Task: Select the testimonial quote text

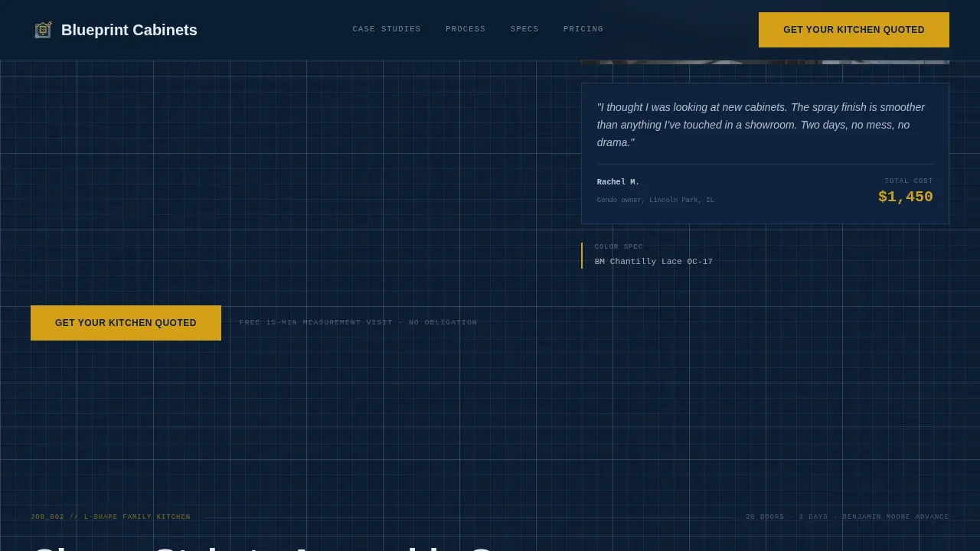Action: click(x=761, y=125)
